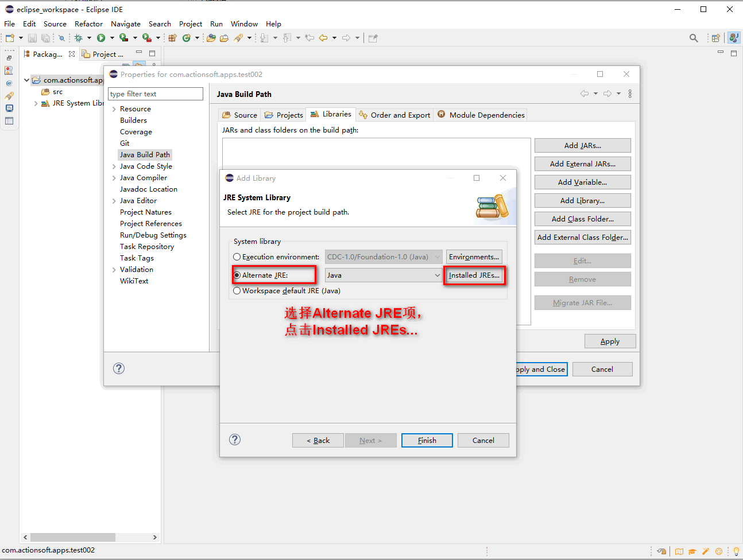This screenshot has width=743, height=560.
Task: Click the type filter text field
Action: point(155,93)
